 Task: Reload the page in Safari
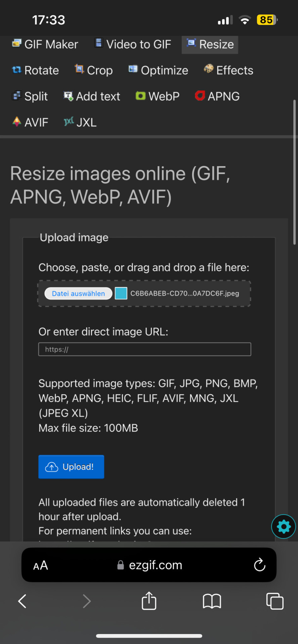259,565
